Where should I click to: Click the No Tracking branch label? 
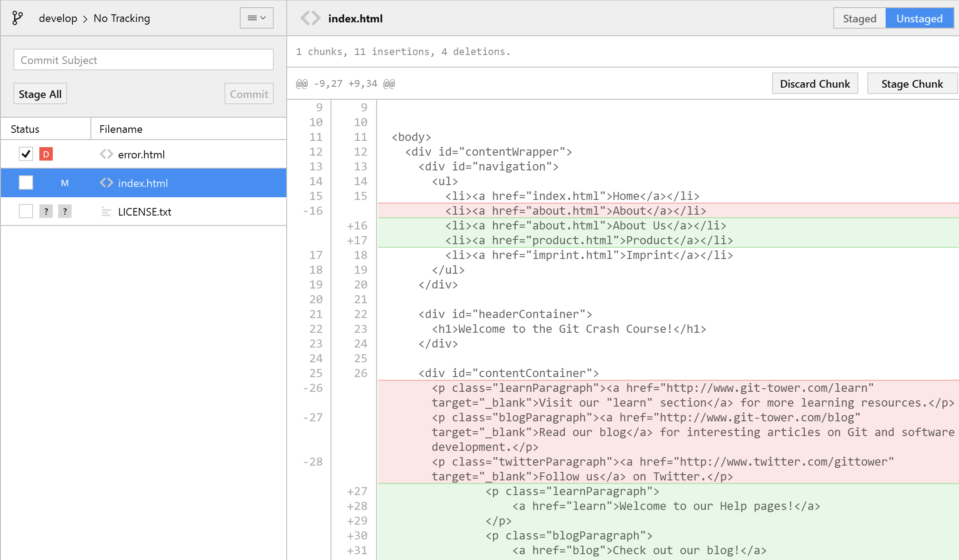122,18
